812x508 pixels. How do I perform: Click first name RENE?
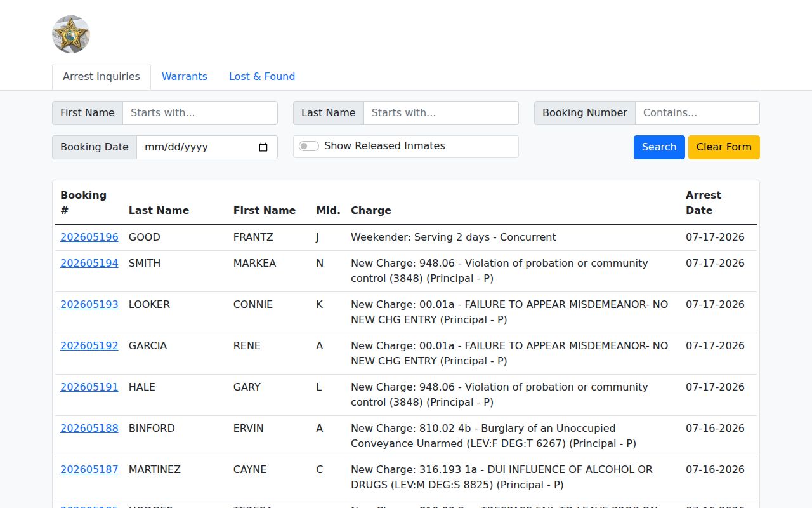247,346
